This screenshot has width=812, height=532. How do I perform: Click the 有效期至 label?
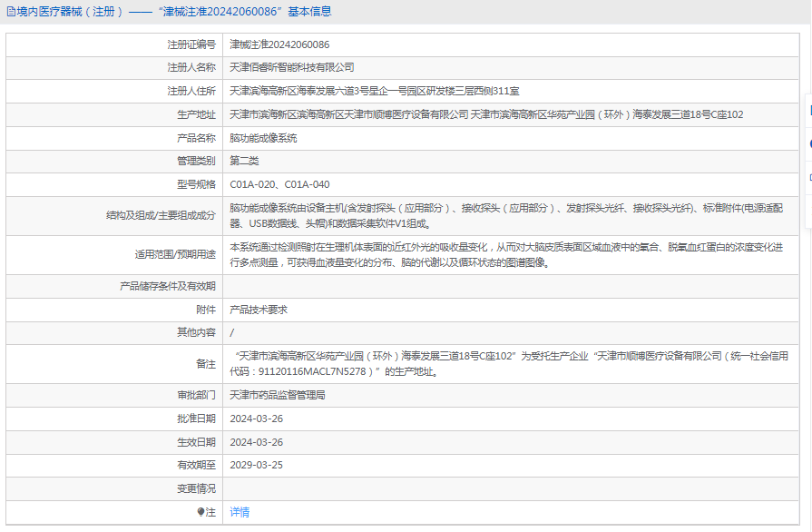pos(196,465)
